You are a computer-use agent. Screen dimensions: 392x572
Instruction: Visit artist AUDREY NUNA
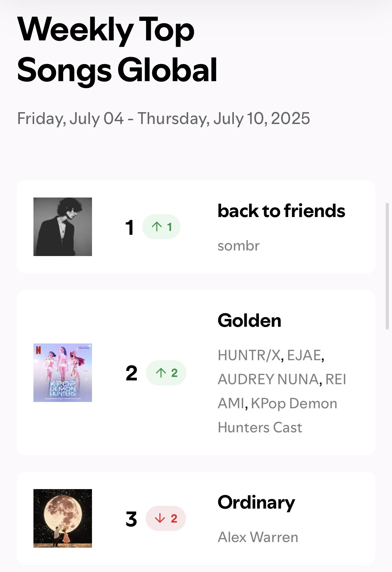[x=268, y=379]
